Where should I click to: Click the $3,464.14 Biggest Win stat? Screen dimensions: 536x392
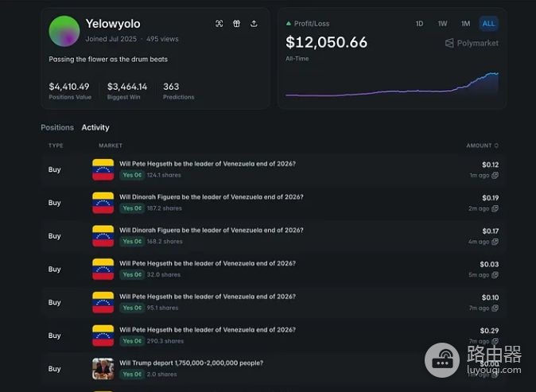126,91
